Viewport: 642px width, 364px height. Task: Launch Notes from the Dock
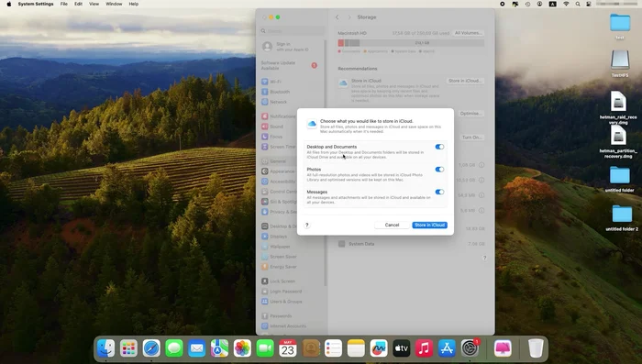pos(356,348)
